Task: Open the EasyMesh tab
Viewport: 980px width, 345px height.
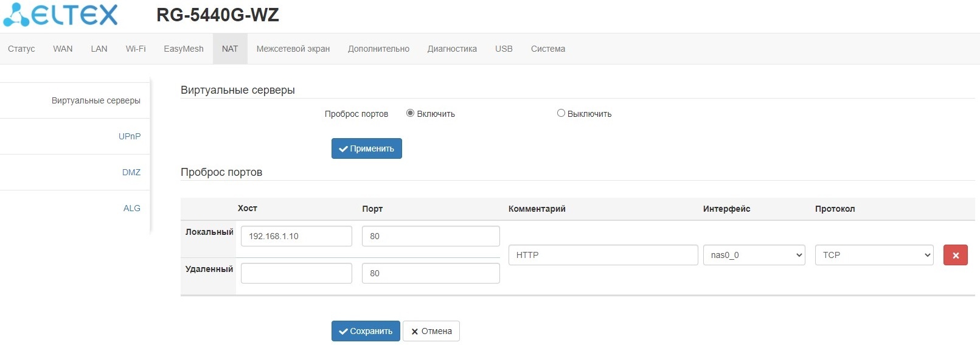Action: click(x=184, y=49)
